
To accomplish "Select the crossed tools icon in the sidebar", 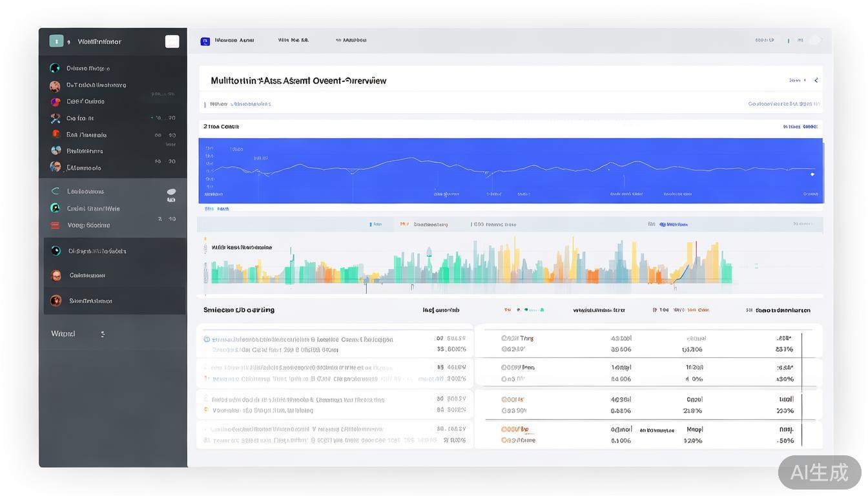I will click(x=56, y=118).
